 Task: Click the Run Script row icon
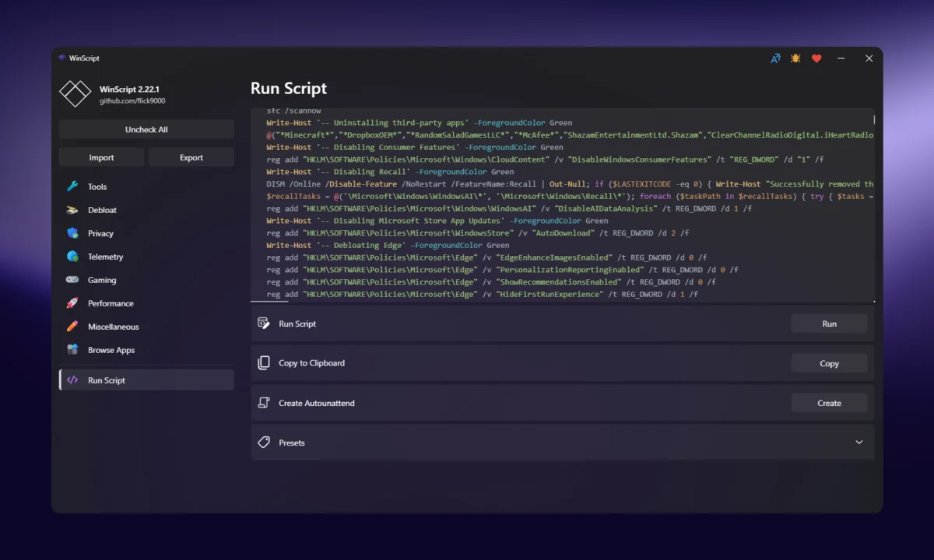click(264, 324)
